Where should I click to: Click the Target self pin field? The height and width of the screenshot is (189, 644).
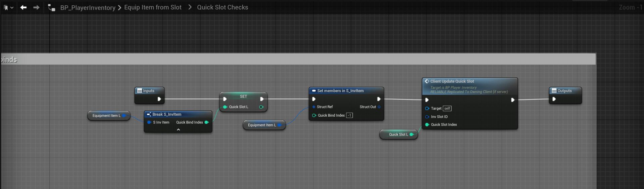tap(447, 108)
